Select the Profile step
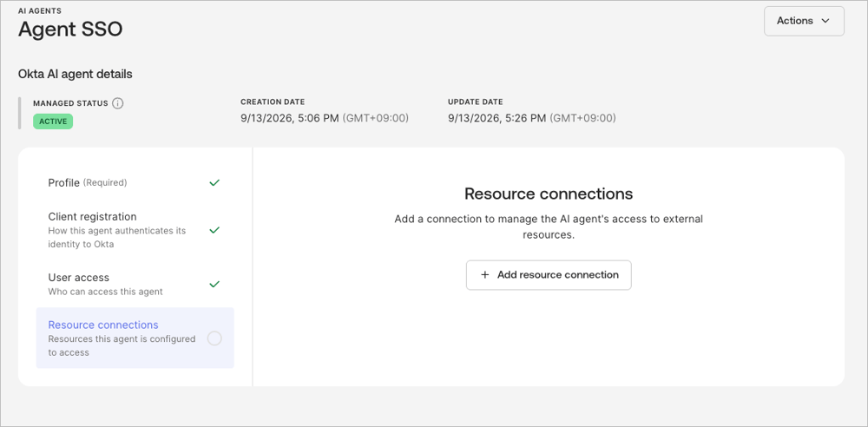The width and height of the screenshot is (868, 427). click(135, 183)
